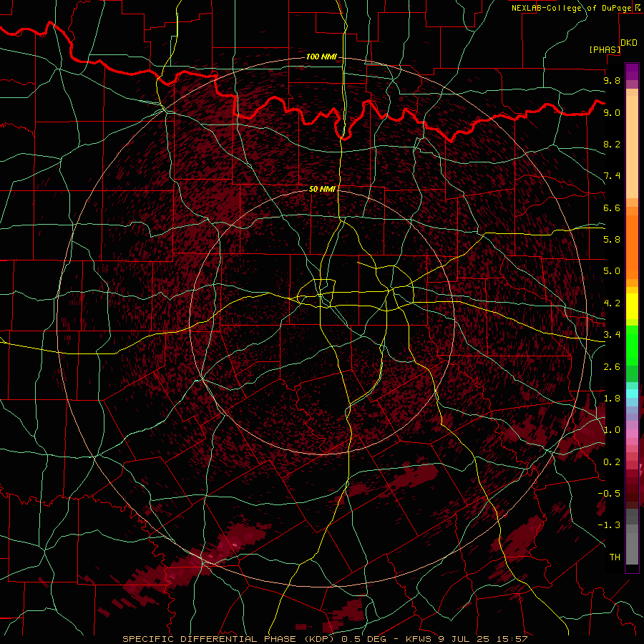Viewport: 644px width, 644px height.
Task: Pick the yellow segment of the color bar
Action: pos(632,306)
